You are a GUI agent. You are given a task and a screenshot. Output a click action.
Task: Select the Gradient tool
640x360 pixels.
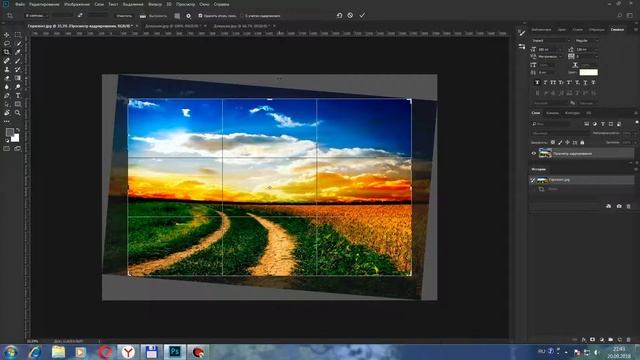(x=18, y=78)
